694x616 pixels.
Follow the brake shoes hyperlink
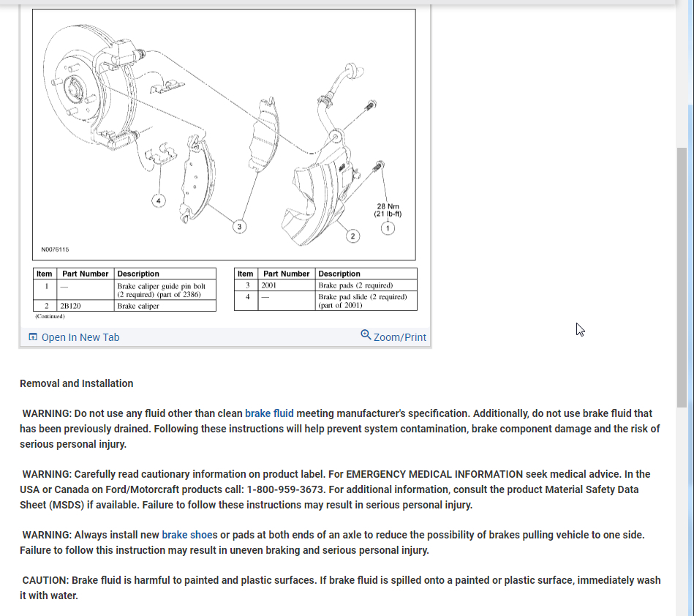click(189, 535)
